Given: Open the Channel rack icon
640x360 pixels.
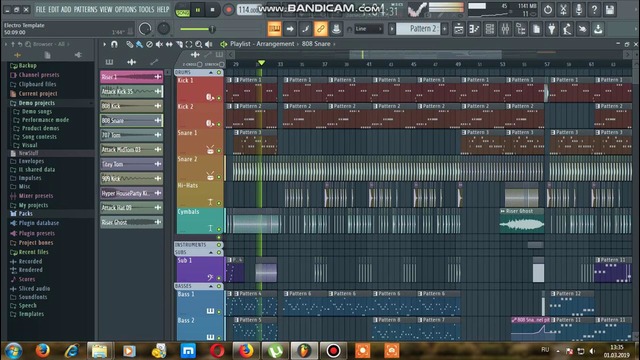Looking at the screenshot, I should tap(489, 29).
